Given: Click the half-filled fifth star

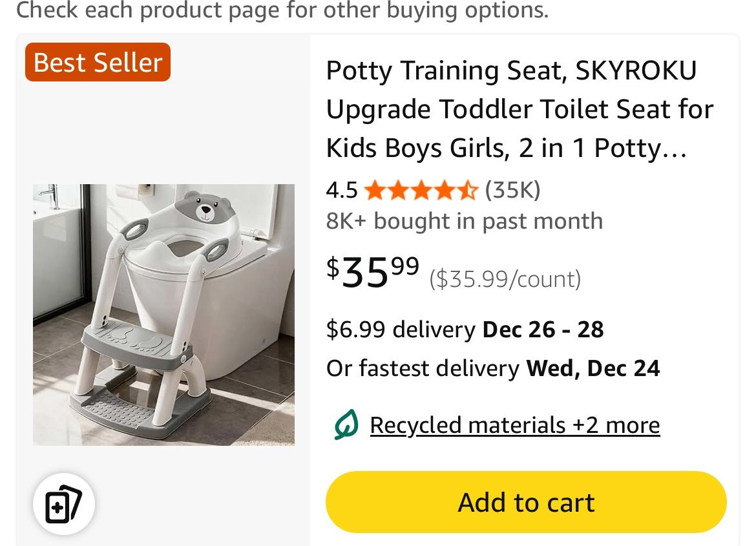Looking at the screenshot, I should click(x=467, y=190).
